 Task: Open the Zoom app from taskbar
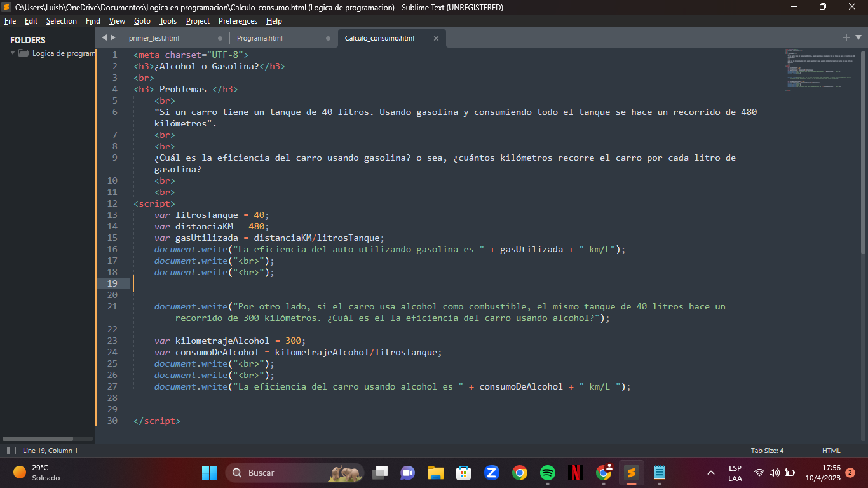pyautogui.click(x=491, y=473)
